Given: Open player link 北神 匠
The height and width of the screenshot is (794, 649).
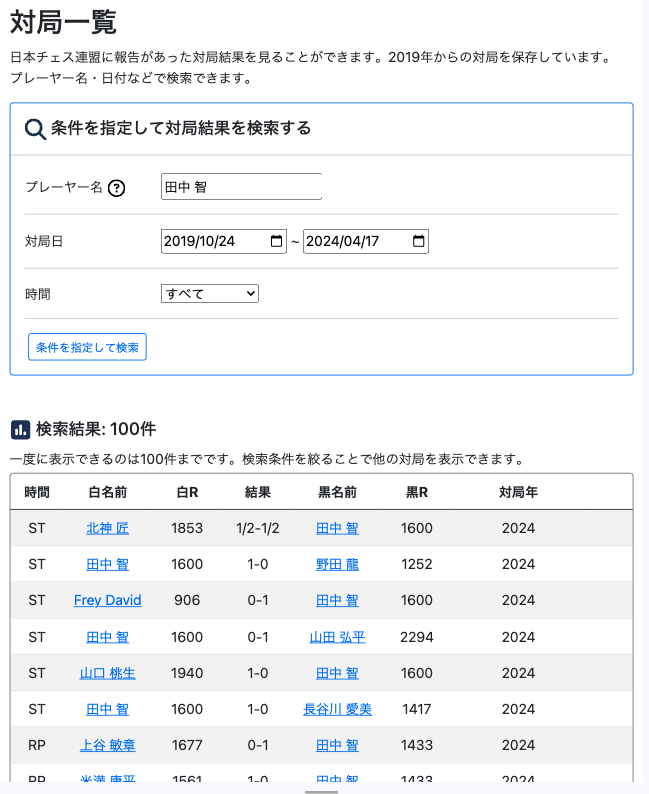Looking at the screenshot, I should point(107,528).
